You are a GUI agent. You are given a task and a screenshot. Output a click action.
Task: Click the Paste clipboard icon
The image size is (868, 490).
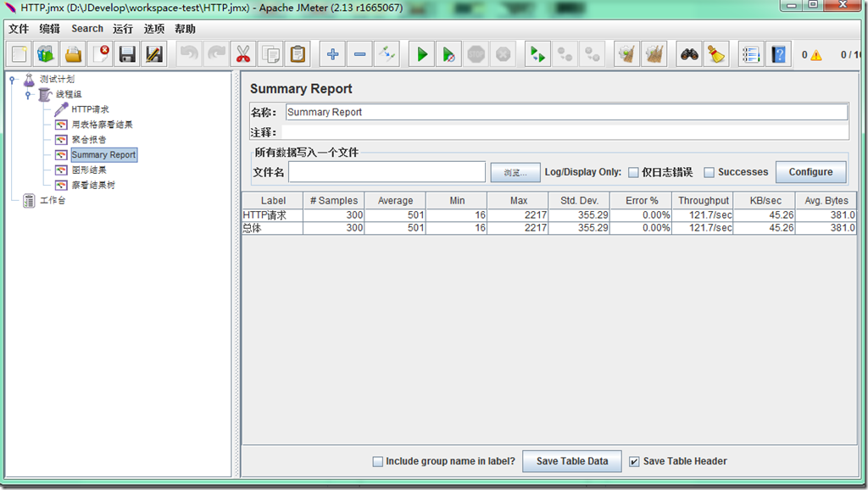(x=298, y=54)
